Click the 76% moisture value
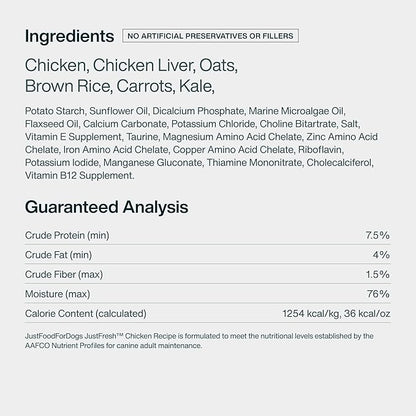Screen dimensions: 416x416 [378, 294]
